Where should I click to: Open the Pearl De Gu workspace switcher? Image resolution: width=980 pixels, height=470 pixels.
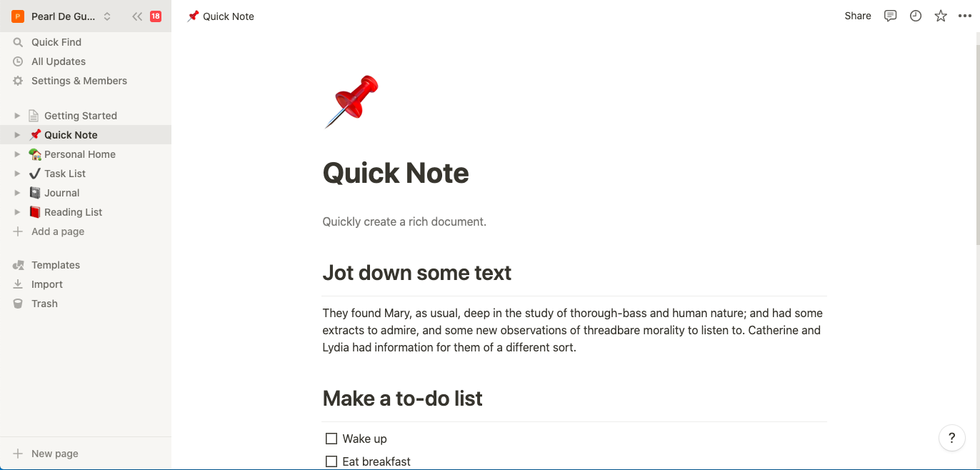click(63, 16)
